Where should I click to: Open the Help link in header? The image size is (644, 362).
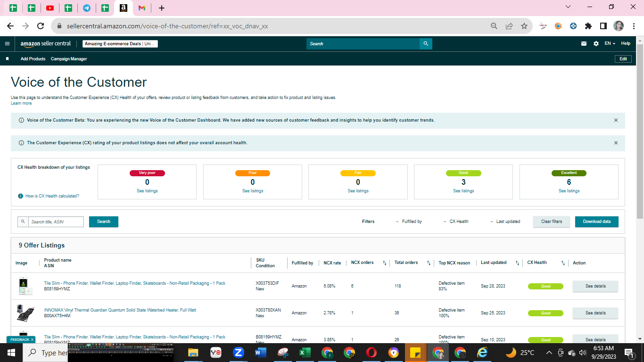point(626,43)
